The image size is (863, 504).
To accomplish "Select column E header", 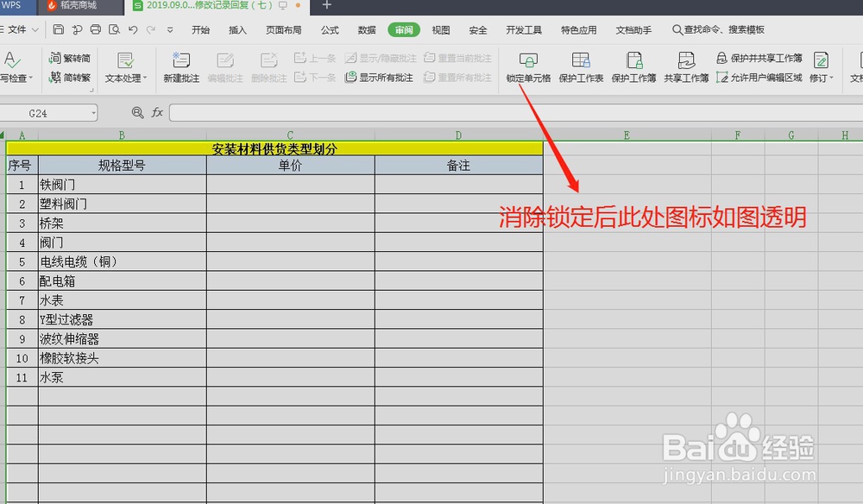I will (x=627, y=135).
